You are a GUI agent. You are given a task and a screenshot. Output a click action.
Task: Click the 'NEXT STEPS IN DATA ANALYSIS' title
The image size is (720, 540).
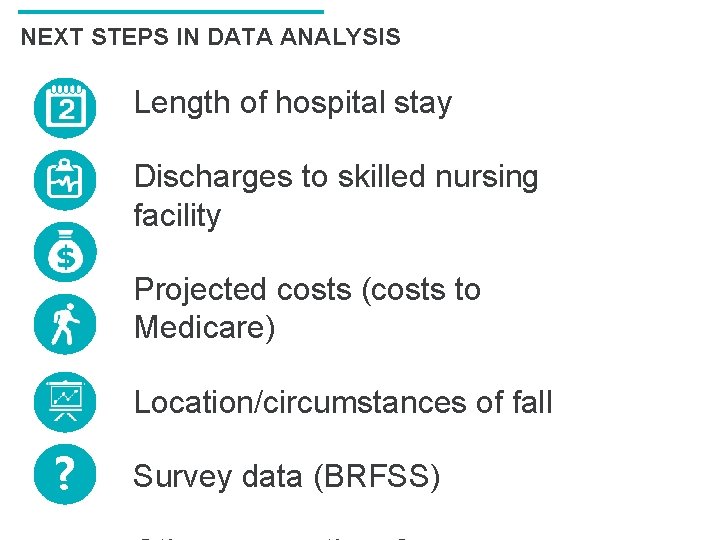pos(210,38)
